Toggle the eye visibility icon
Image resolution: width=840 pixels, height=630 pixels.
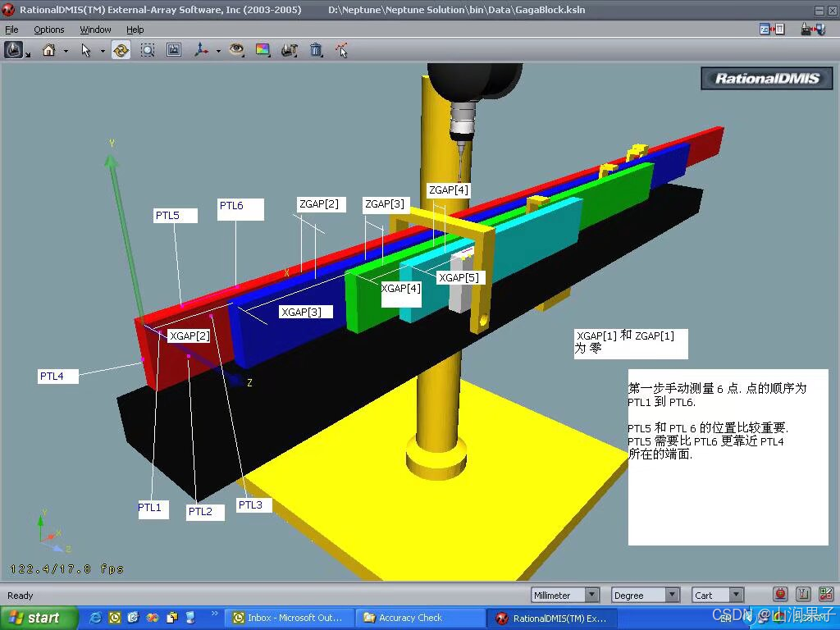tap(236, 50)
